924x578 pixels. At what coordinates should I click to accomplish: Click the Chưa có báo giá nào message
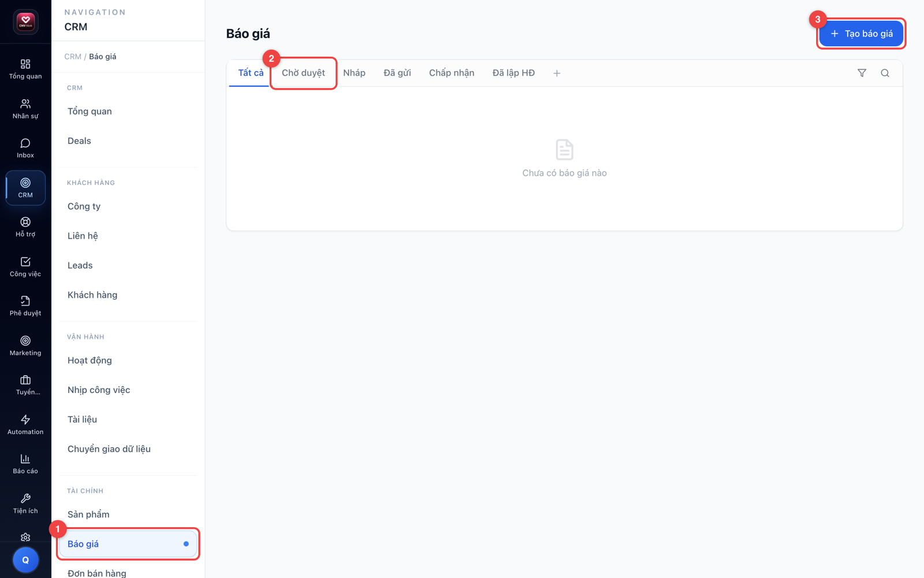(x=564, y=173)
